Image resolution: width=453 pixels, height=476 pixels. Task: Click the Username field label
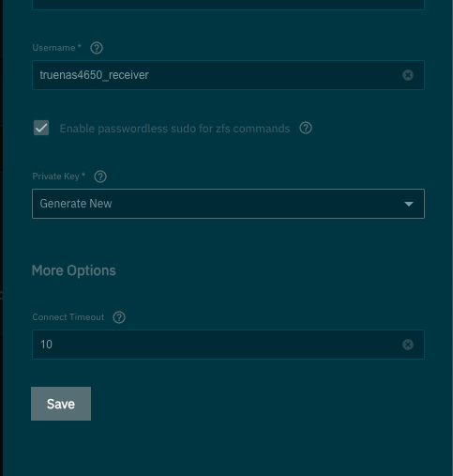tap(56, 48)
